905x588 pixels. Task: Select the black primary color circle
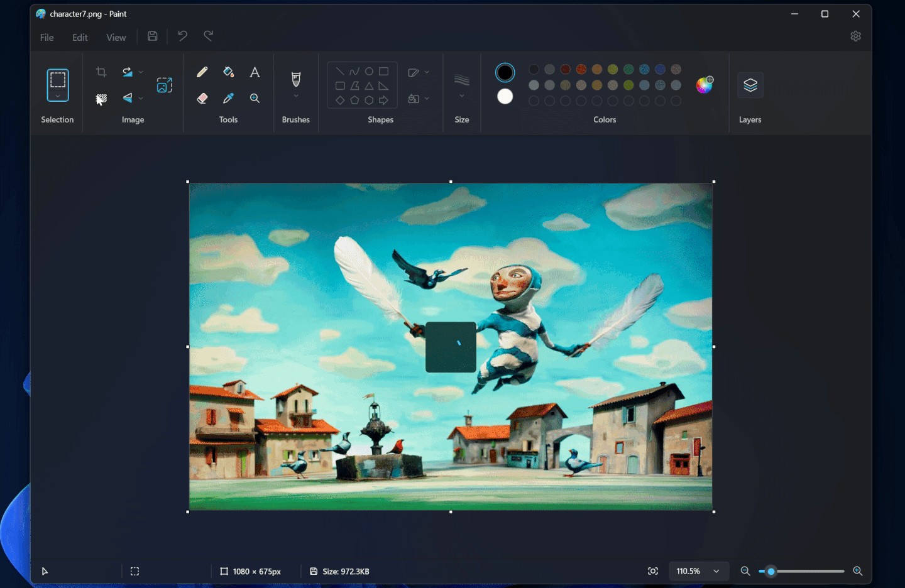pyautogui.click(x=505, y=73)
